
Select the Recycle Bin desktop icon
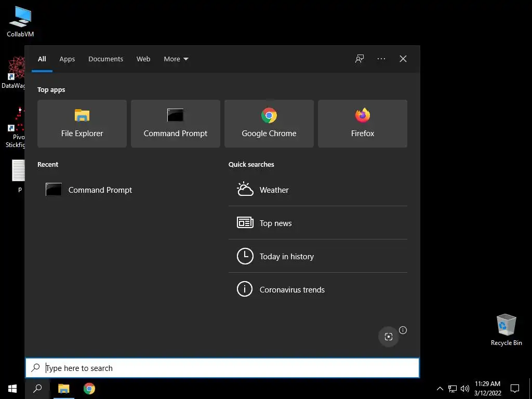pos(506,330)
